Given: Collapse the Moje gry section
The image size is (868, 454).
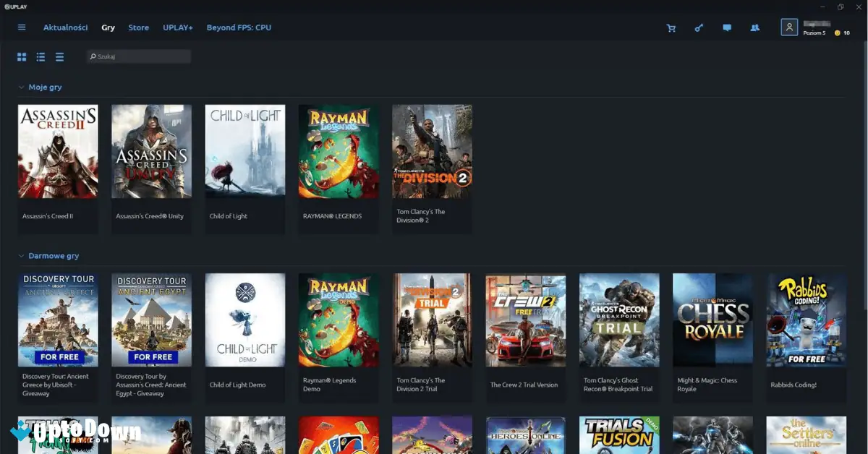Looking at the screenshot, I should [20, 87].
